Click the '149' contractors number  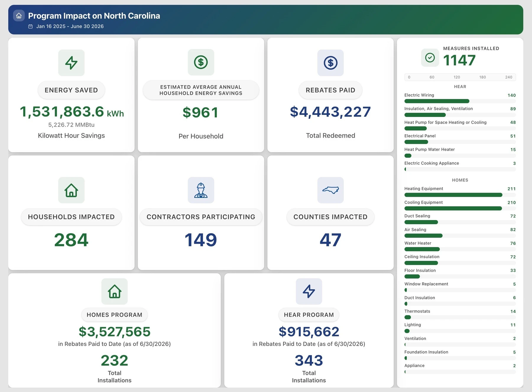click(x=201, y=240)
